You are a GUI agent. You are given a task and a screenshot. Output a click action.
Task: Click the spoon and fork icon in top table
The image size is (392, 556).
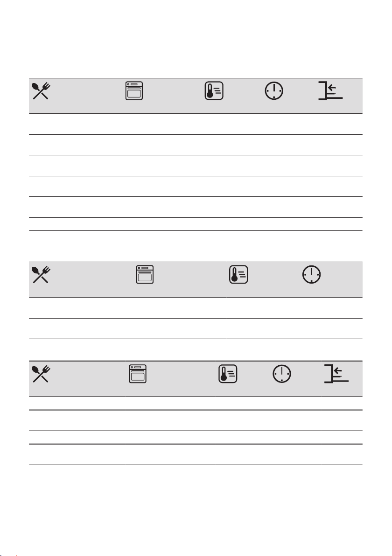pos(41,91)
